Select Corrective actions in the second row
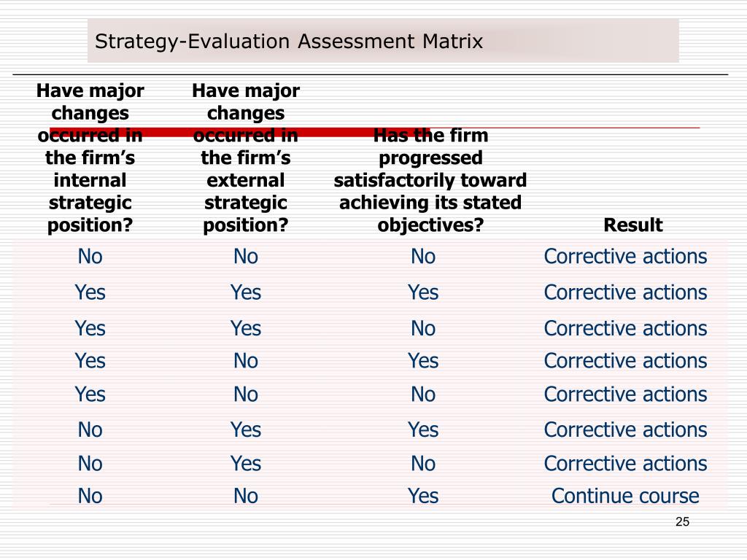Image resolution: width=747 pixels, height=560 pixels. pyautogui.click(x=625, y=292)
